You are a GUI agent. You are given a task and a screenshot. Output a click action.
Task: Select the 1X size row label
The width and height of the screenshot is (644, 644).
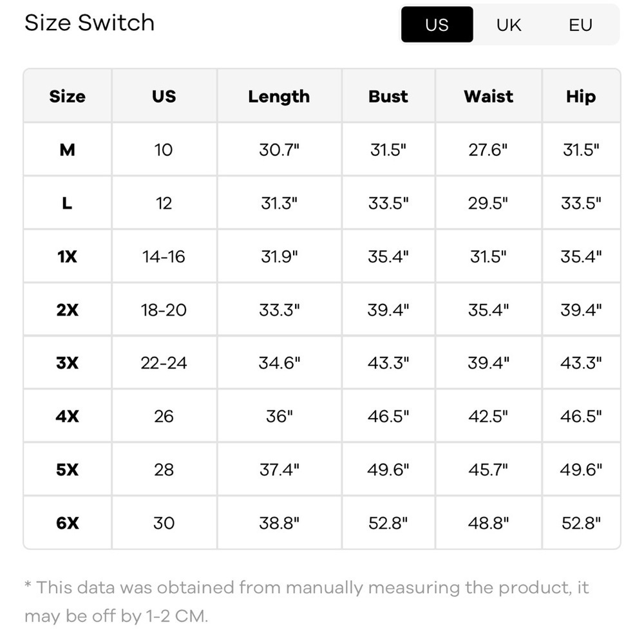[67, 256]
